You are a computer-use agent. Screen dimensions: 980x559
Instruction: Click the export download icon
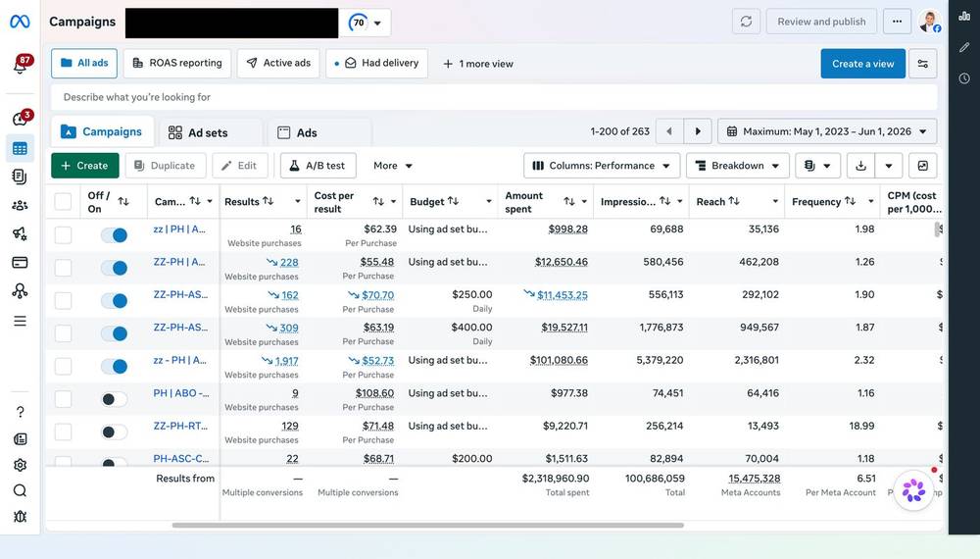coord(860,166)
